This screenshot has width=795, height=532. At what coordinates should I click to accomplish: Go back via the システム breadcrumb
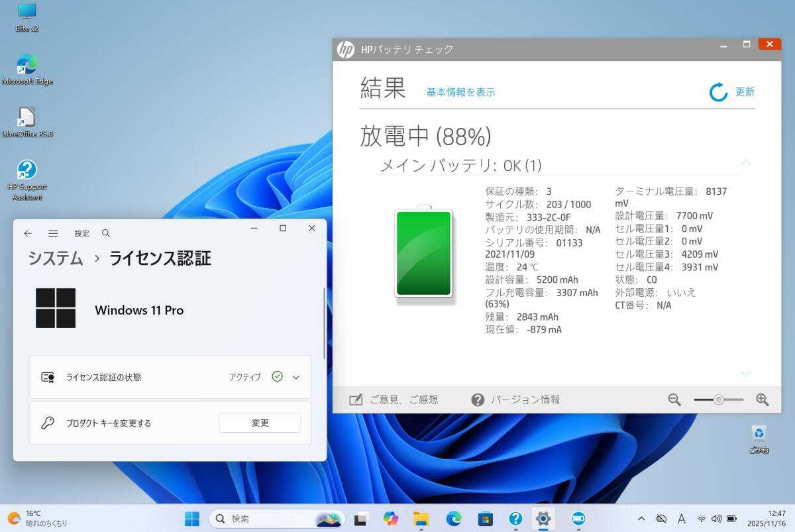tap(55, 259)
